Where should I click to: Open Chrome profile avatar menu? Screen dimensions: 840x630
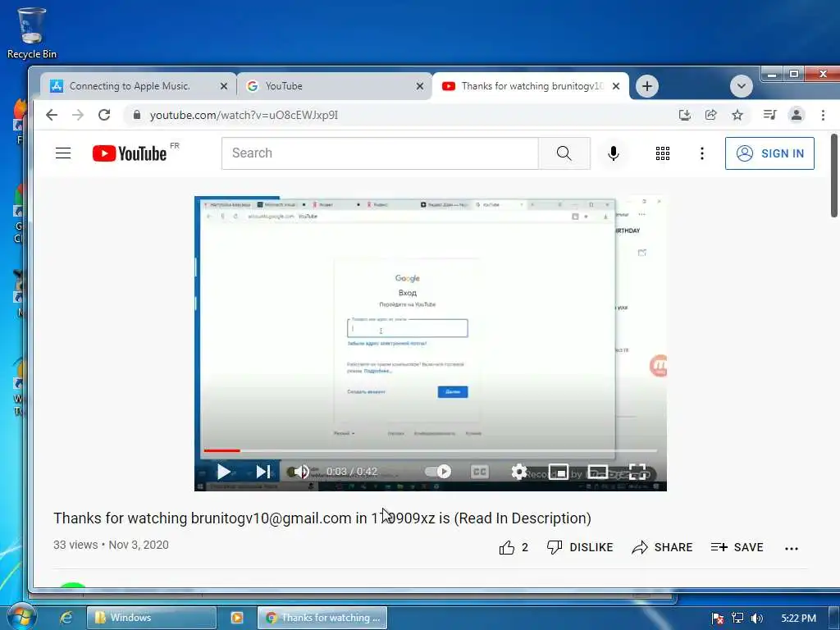point(797,115)
